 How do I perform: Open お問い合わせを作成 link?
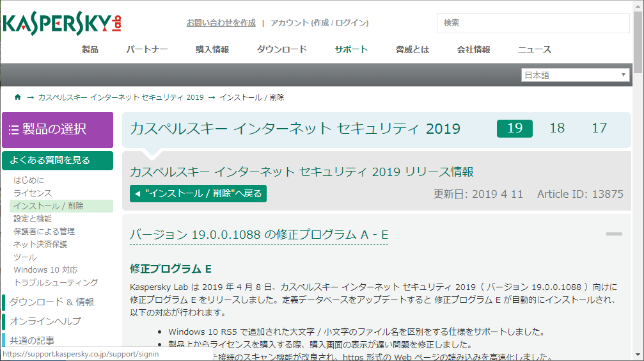pos(221,23)
